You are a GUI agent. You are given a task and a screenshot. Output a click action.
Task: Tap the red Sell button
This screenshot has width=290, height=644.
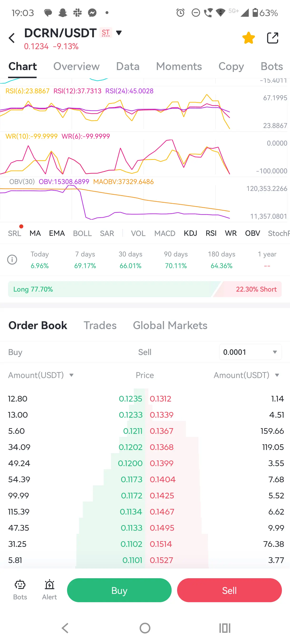(x=229, y=590)
